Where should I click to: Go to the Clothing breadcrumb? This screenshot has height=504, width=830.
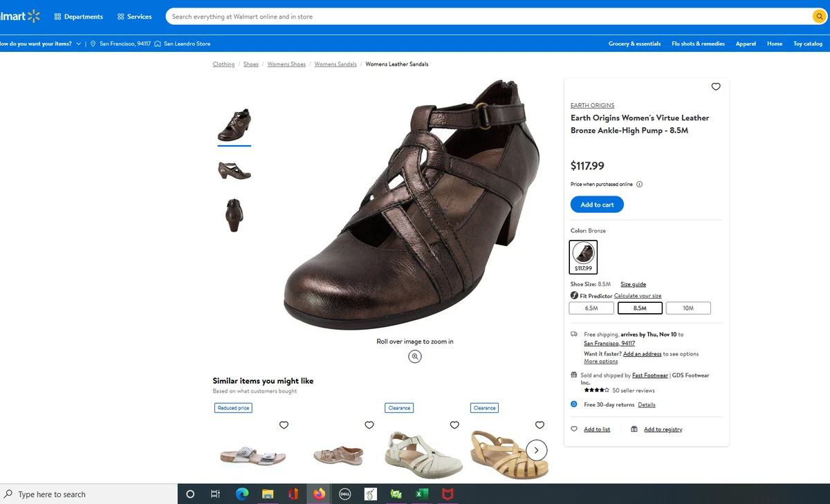click(223, 64)
